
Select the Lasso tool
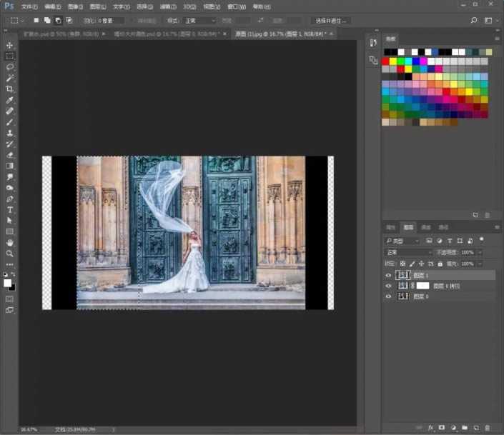(x=10, y=66)
